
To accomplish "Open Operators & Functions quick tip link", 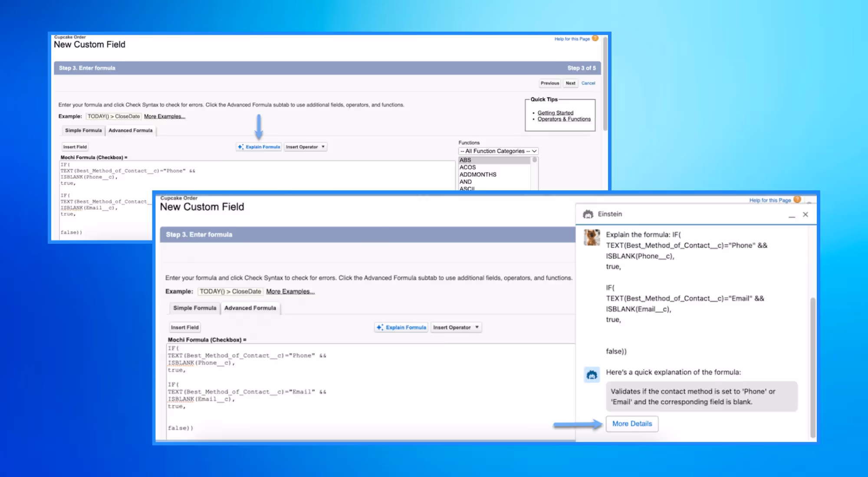I will [x=564, y=119].
